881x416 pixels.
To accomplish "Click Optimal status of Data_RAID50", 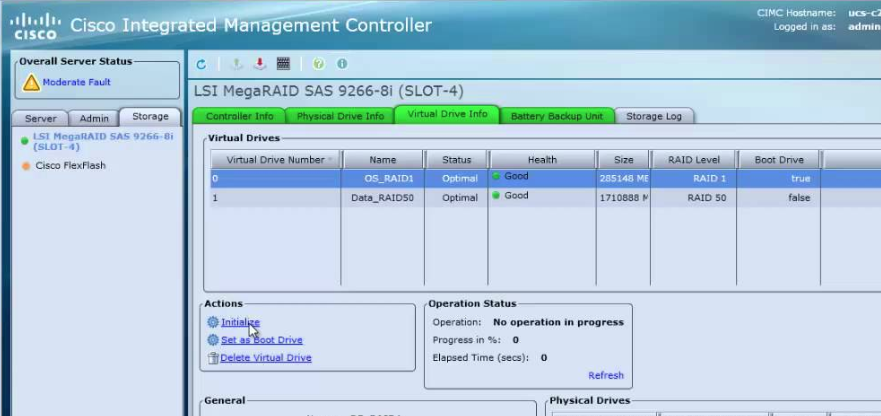I will point(456,198).
